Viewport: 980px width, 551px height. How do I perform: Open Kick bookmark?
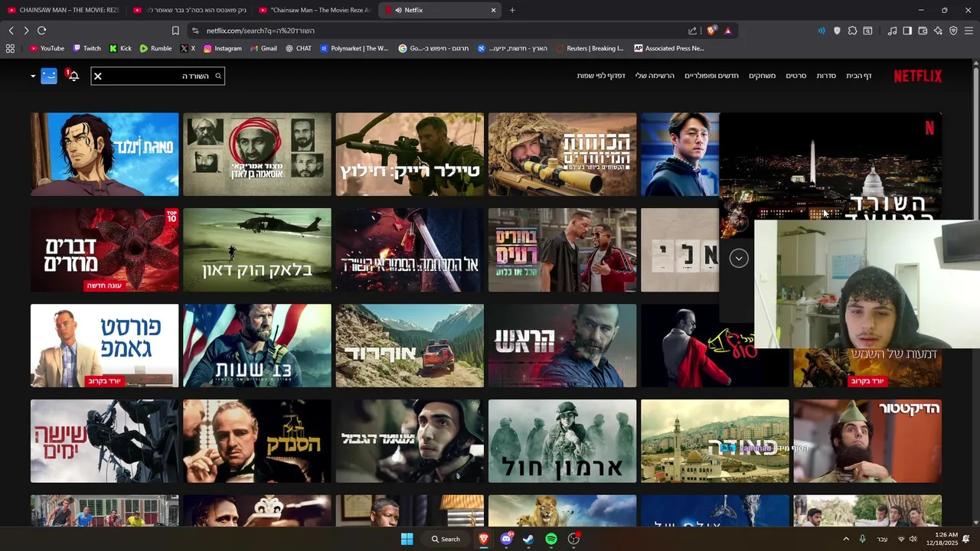tap(121, 48)
